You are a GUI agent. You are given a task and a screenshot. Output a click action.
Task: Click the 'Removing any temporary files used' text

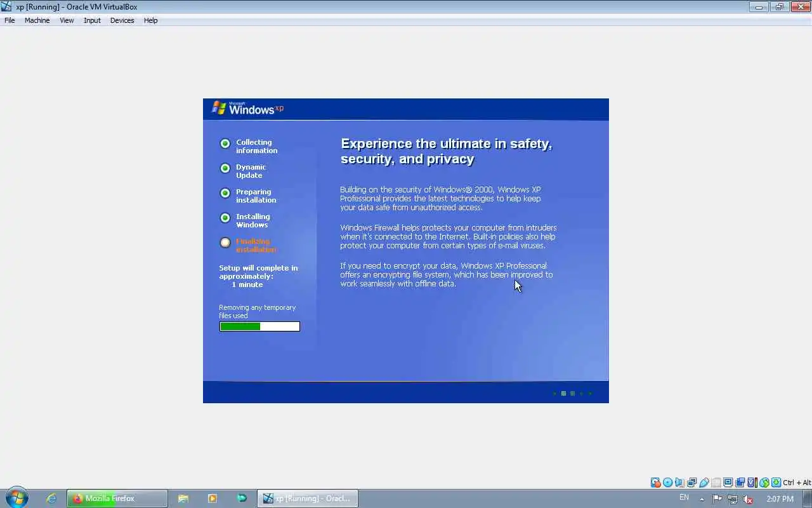click(x=258, y=311)
